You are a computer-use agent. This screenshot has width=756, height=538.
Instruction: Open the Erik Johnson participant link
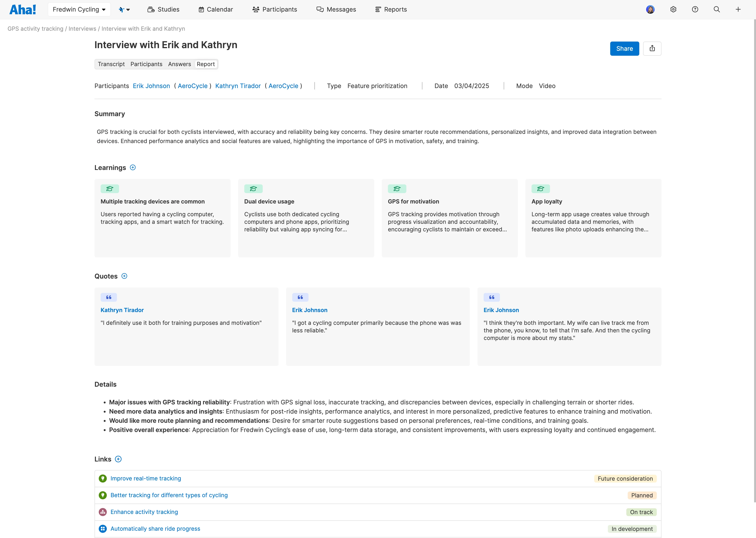tap(151, 86)
